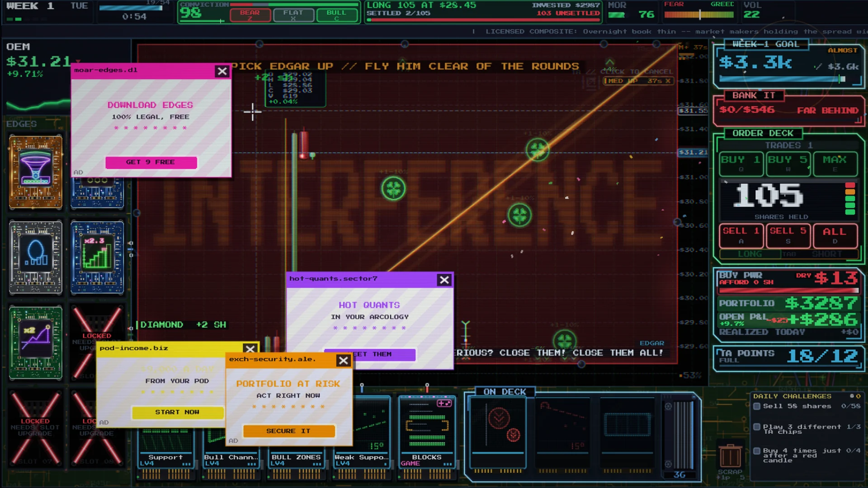Play the Weak Support LV4 chip card
This screenshot has width=868, height=488.
coord(361,432)
